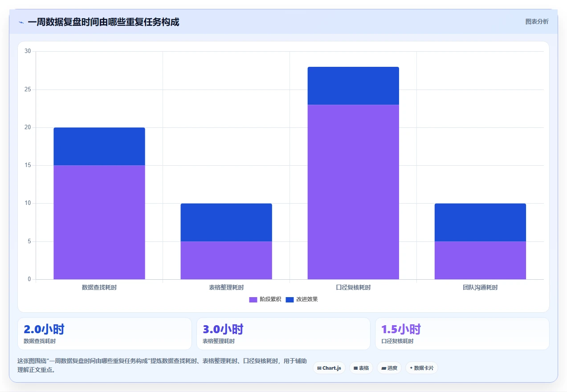
Task: Click the 口径复核耗时 x-axis label
Action: [x=353, y=287]
